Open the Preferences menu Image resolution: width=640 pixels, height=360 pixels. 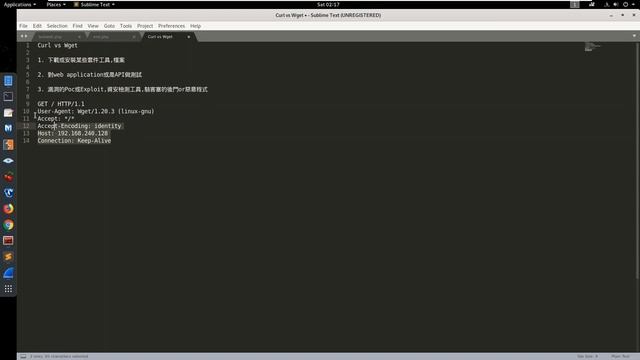pos(171,26)
